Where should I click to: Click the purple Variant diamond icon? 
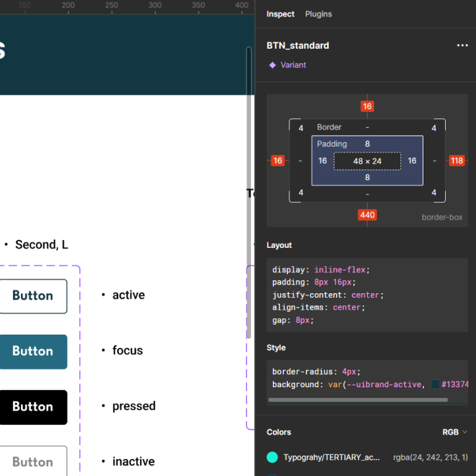pyautogui.click(x=272, y=65)
